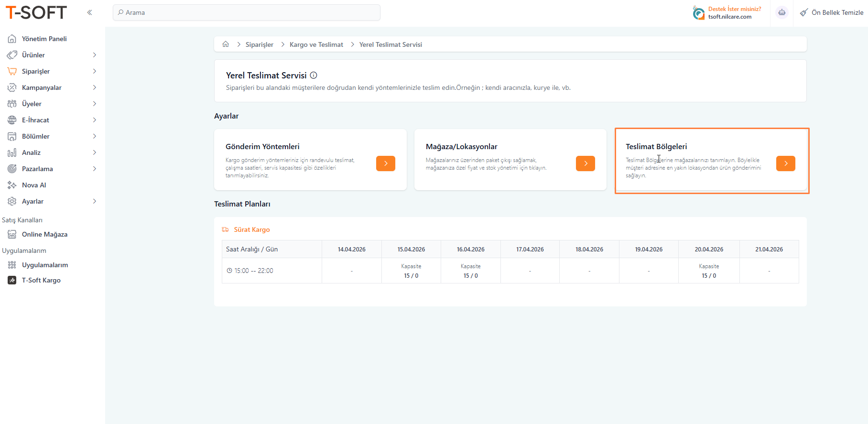Expand the E-İhracat menu chevron

point(95,120)
